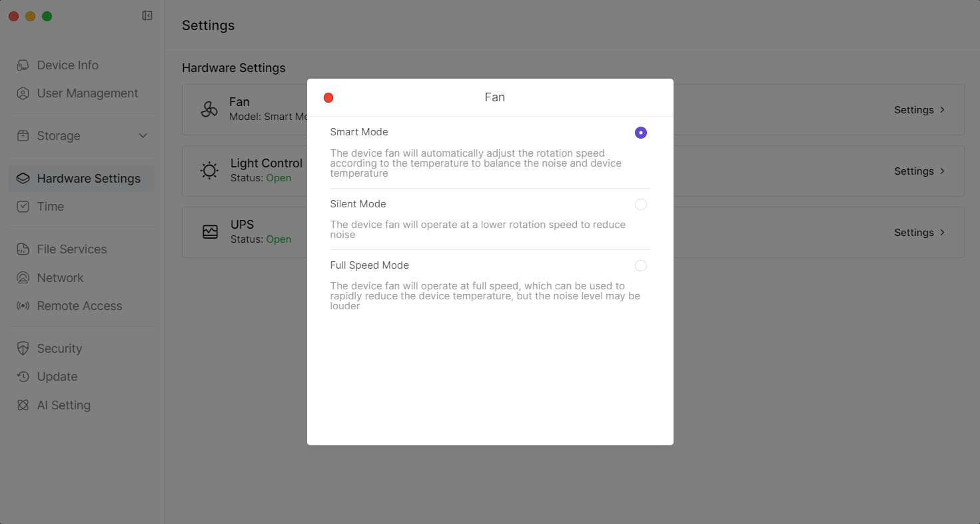The width and height of the screenshot is (980, 524).
Task: Enable Full Speed Mode radio button
Action: click(640, 266)
